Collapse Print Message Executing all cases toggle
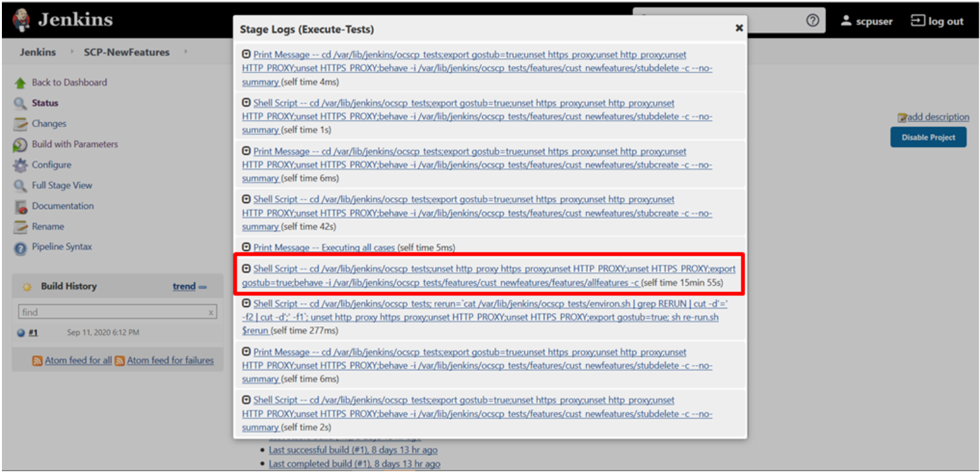Screen dimensions: 980x472 coord(246,247)
